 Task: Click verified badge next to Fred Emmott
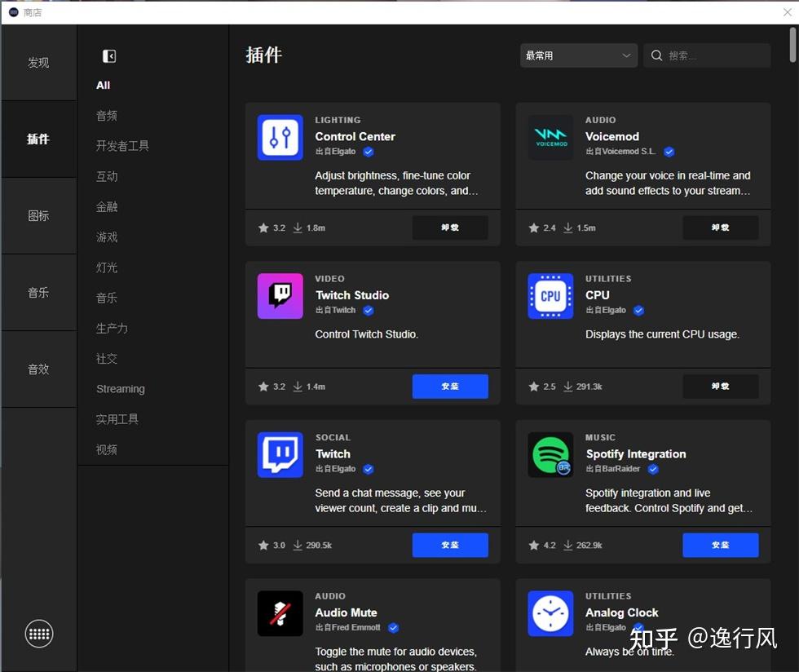pyautogui.click(x=393, y=628)
